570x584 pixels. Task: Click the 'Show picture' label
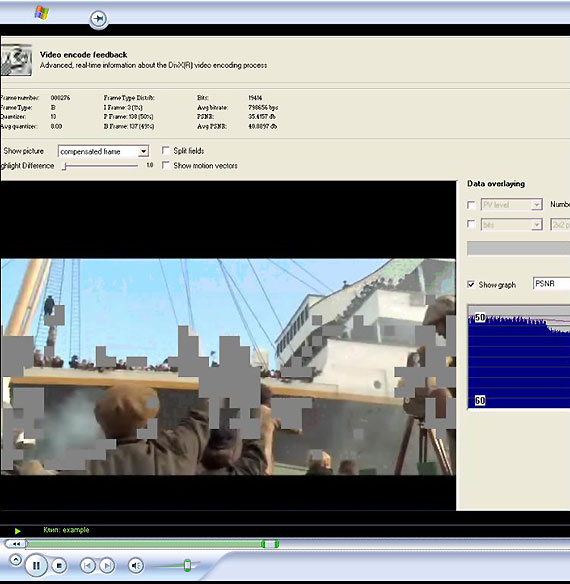tap(23, 151)
